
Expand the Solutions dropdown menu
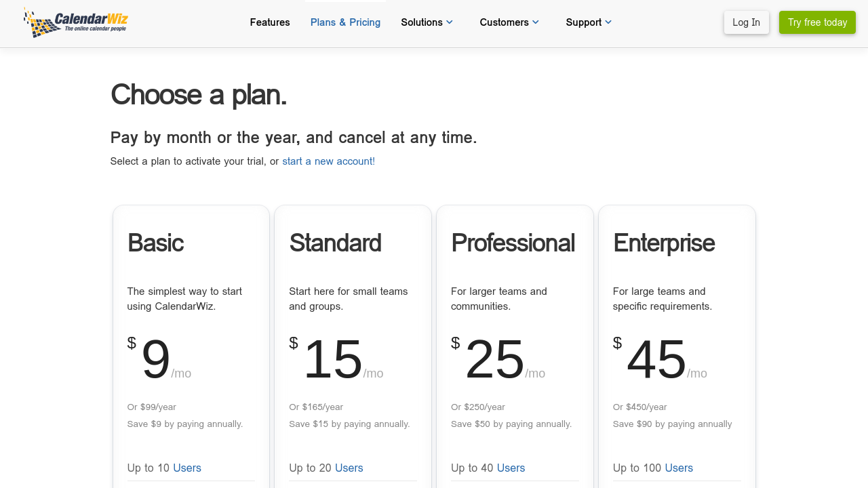point(427,22)
